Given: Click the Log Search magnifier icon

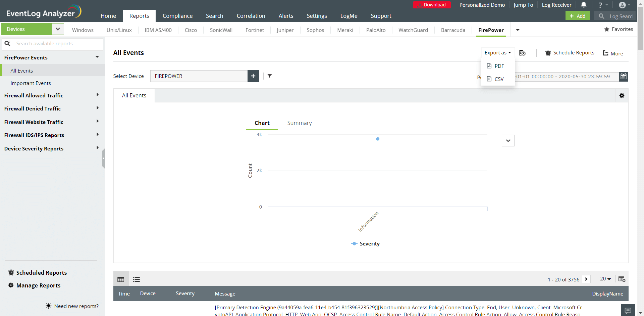Looking at the screenshot, I should click(x=601, y=16).
